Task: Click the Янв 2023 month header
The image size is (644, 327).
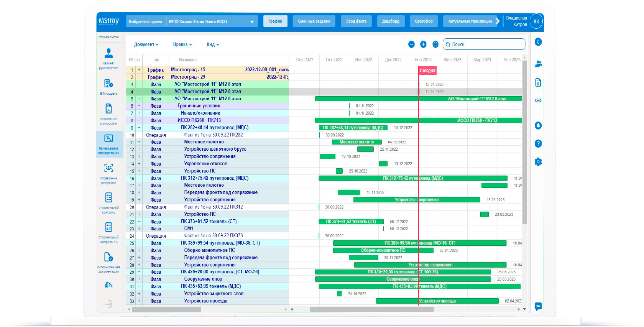Action: click(x=423, y=60)
